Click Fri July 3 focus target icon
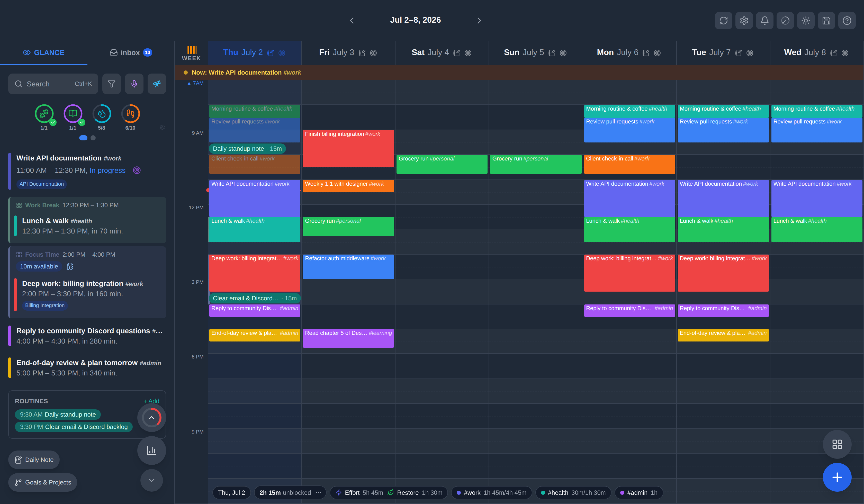Image resolution: width=864 pixels, height=504 pixels. point(373,53)
